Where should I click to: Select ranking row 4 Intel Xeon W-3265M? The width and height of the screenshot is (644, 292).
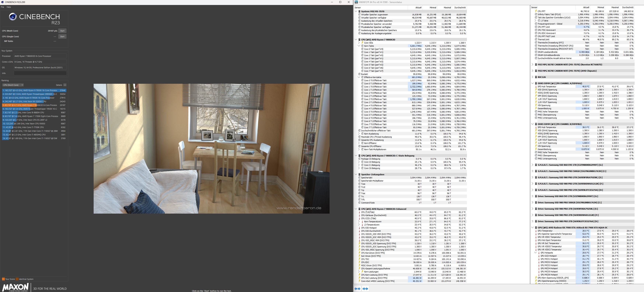click(x=34, y=101)
